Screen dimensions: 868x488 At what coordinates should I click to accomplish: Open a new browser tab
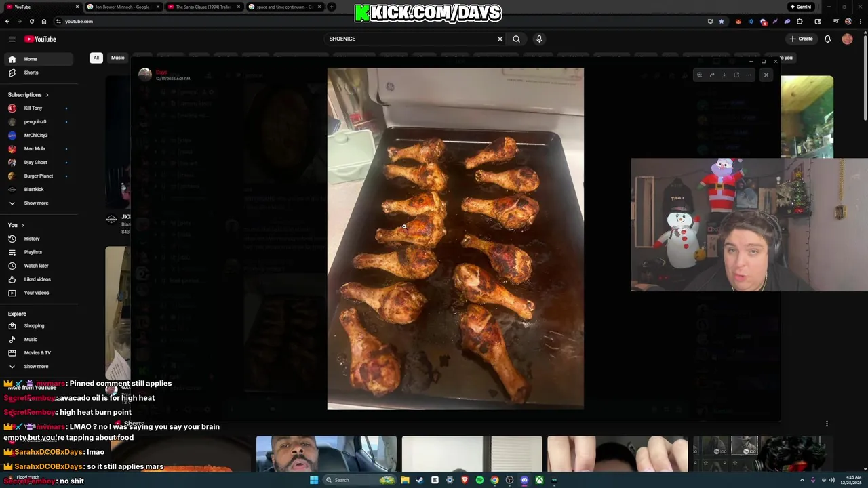point(331,7)
